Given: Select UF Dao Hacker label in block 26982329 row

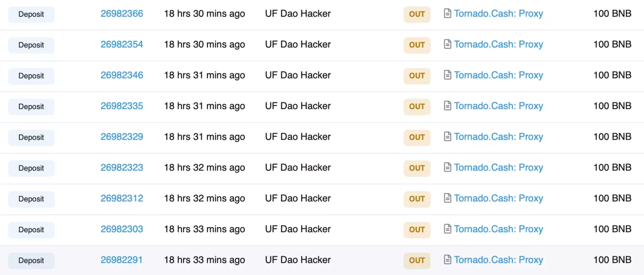Looking at the screenshot, I should click(x=298, y=136).
